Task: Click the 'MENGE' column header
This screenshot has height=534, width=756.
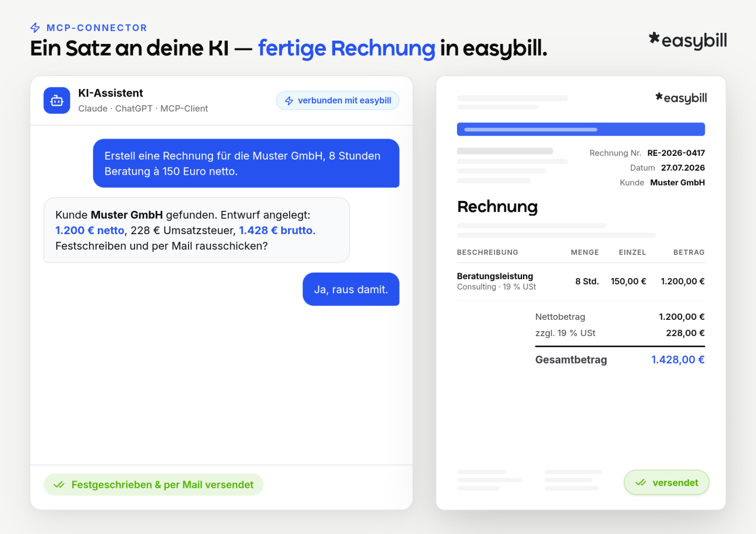Action: [x=585, y=253]
